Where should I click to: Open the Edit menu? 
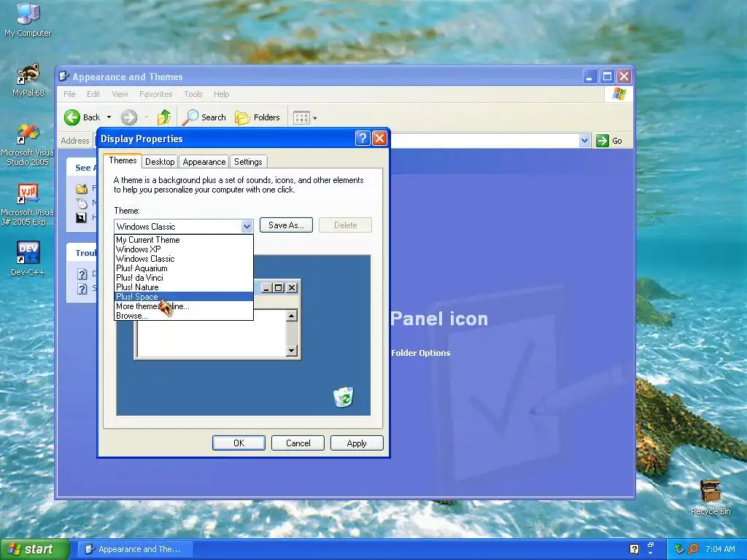coord(93,94)
